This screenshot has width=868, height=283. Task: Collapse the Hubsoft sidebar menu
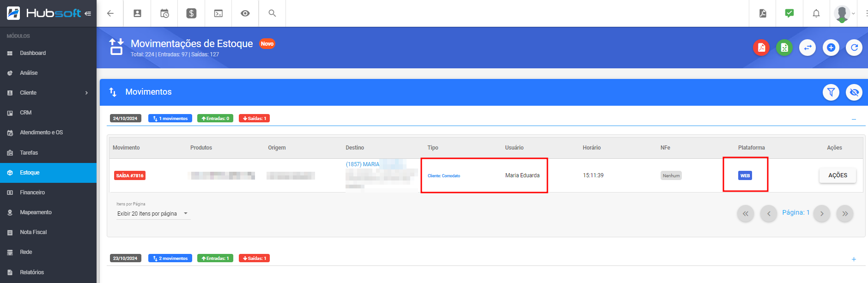coord(88,13)
